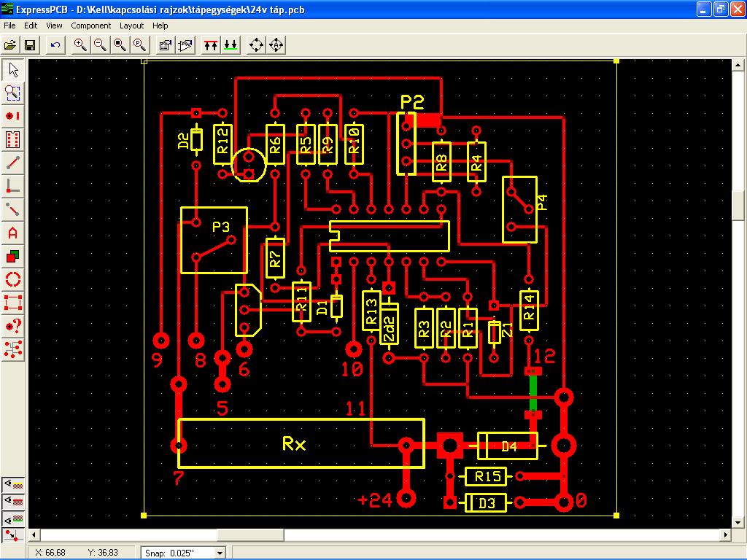This screenshot has height=560, width=747.
Task: Select the zoom window tool
Action: pos(13,93)
